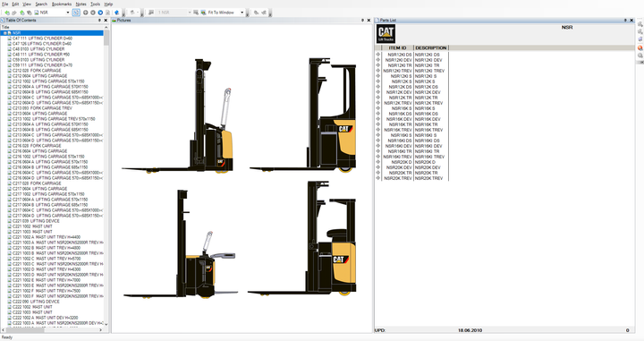The height and width of the screenshot is (341, 644).
Task: Click the orange search icon in right sidebar
Action: [x=640, y=48]
